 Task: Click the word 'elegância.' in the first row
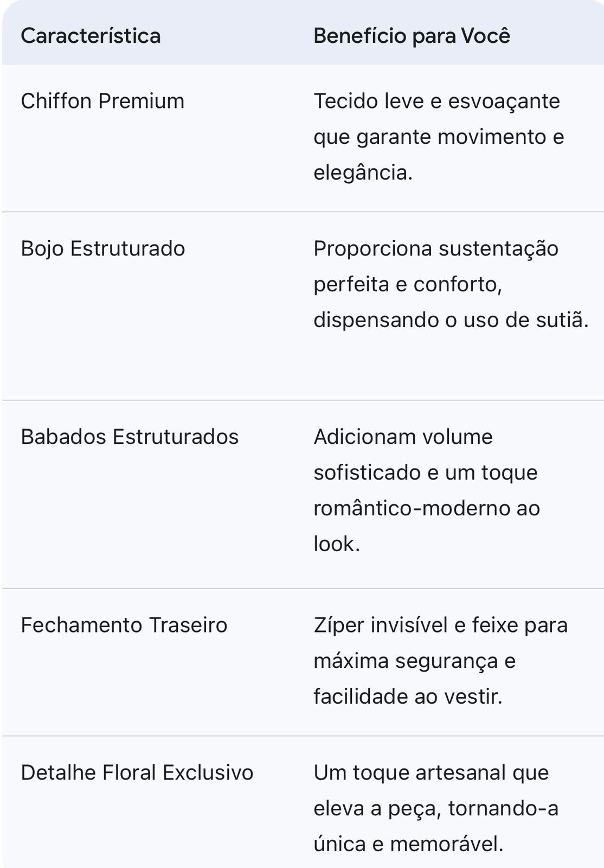point(363,173)
